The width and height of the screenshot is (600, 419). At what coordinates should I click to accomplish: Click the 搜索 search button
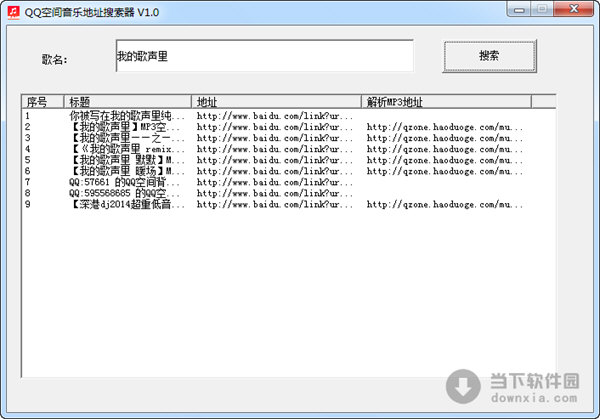coord(489,56)
